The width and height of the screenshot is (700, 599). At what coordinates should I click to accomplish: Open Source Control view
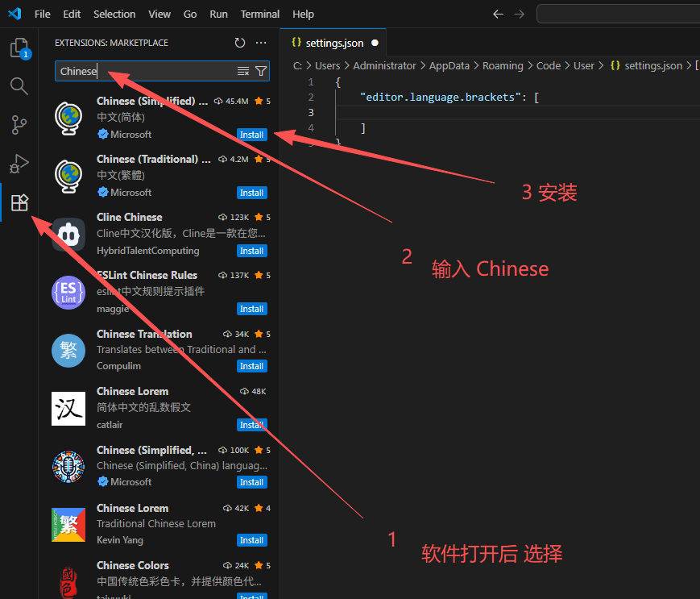pos(19,125)
